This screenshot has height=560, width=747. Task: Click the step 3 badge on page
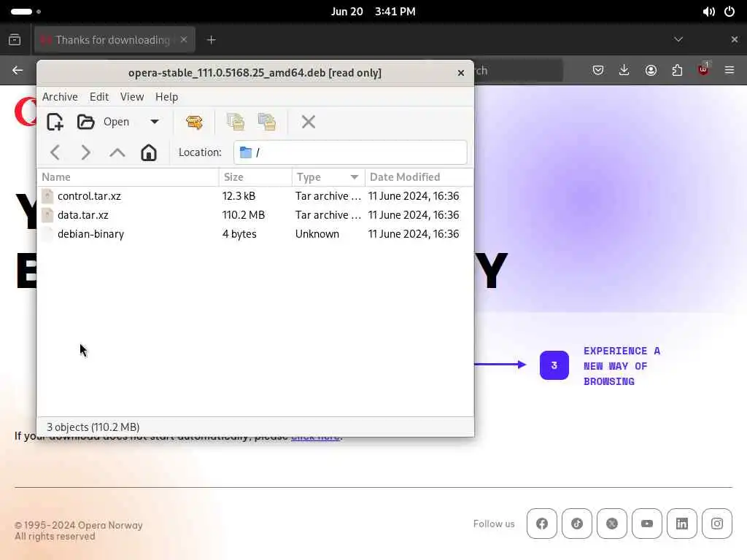(x=554, y=365)
